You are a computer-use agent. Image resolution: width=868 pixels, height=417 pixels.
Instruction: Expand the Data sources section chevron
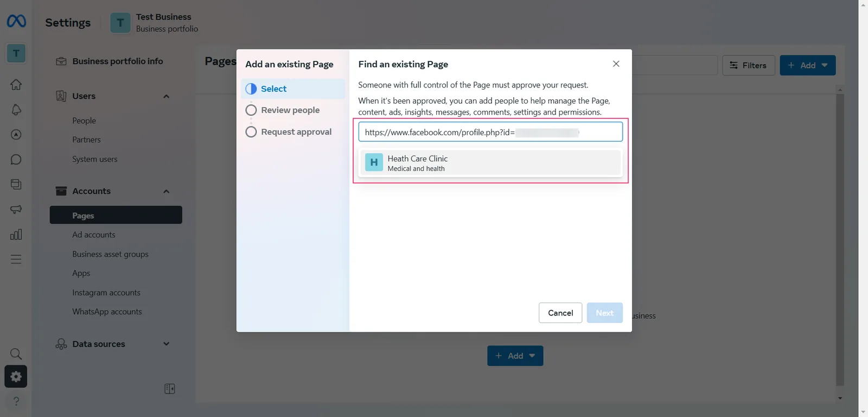[167, 344]
